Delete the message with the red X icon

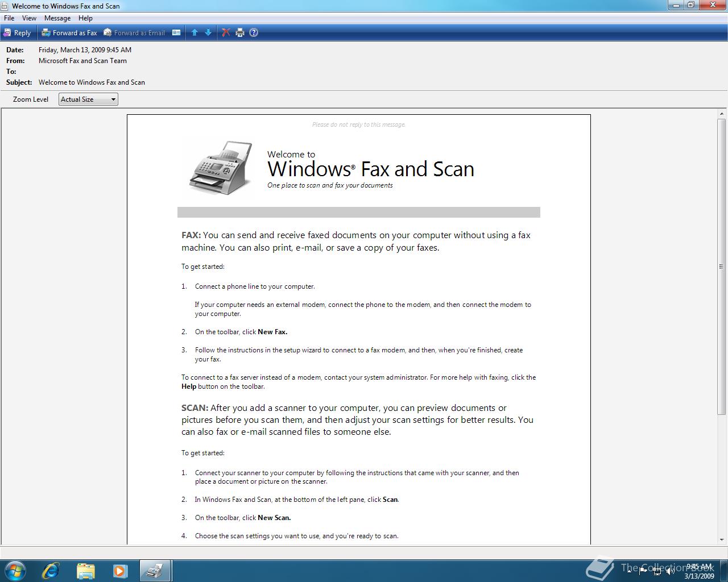[226, 33]
